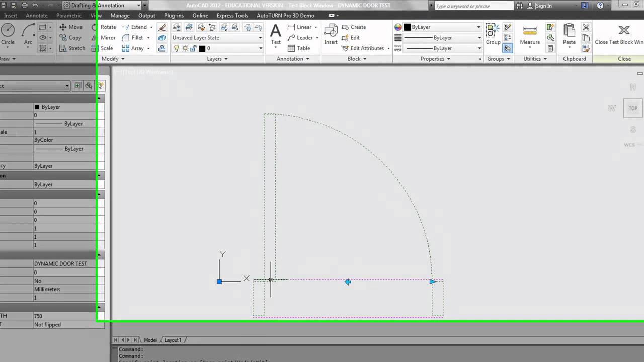Open the Help question mark icon
The width and height of the screenshot is (644, 362).
(600, 6)
